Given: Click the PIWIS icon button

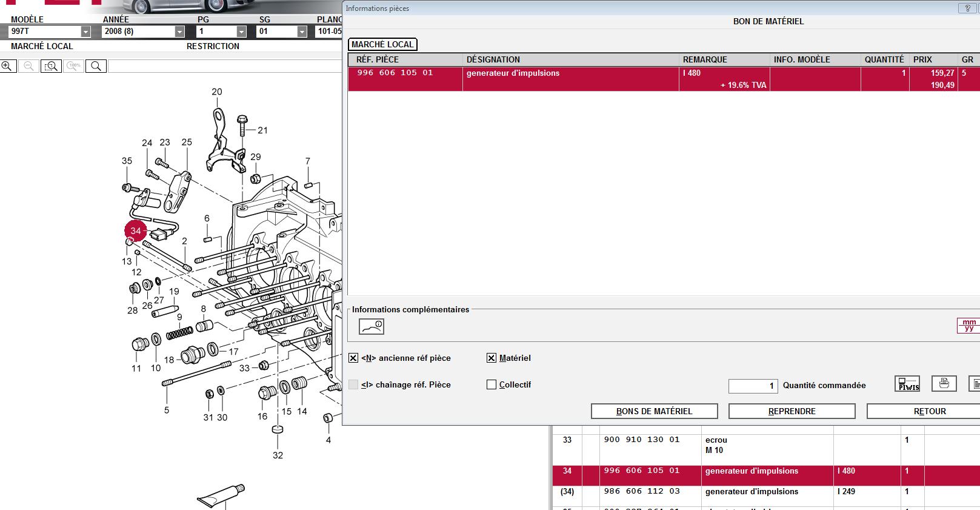Looking at the screenshot, I should [x=907, y=384].
